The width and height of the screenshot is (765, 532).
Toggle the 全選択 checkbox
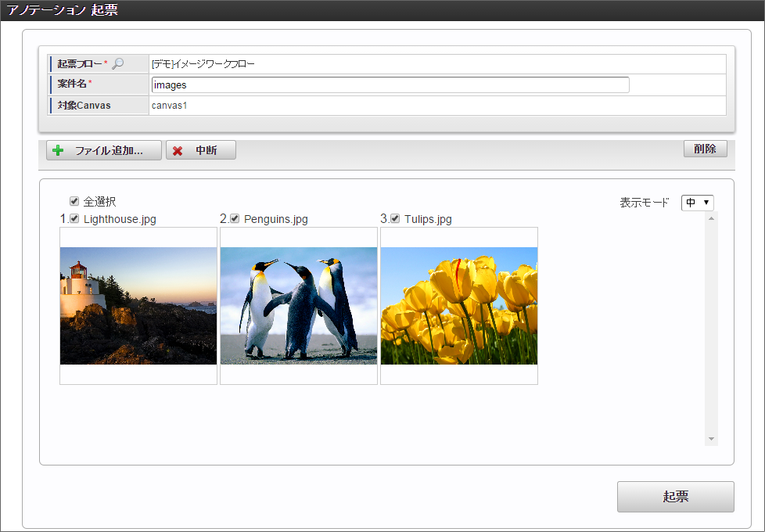pos(74,201)
